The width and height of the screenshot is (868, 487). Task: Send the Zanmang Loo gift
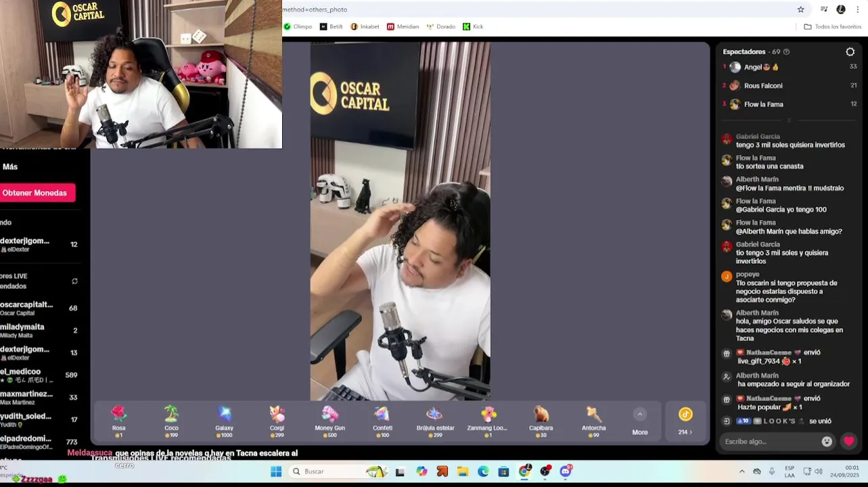tap(488, 421)
